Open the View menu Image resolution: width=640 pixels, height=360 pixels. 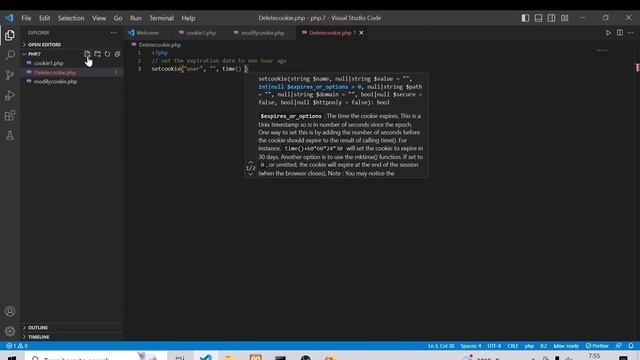[99, 18]
